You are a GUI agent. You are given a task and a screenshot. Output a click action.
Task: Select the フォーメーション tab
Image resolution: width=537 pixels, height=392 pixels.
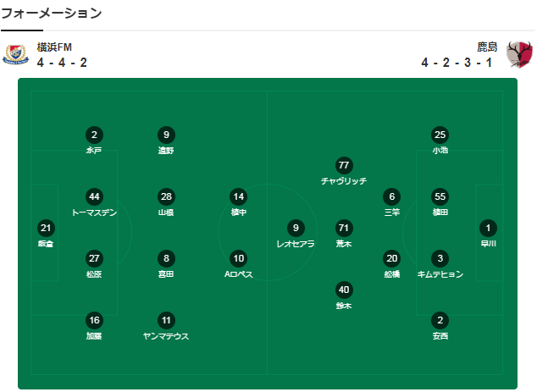[52, 14]
